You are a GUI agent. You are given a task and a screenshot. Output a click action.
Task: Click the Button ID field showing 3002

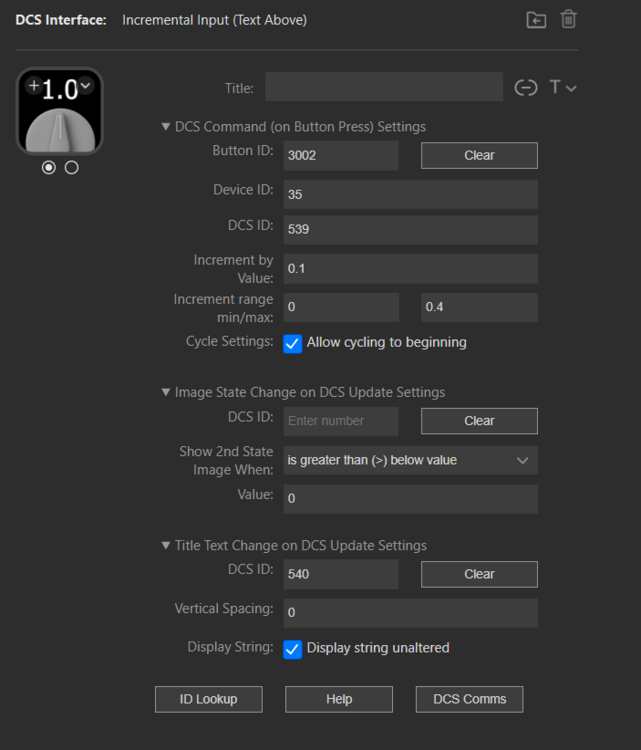tap(341, 155)
